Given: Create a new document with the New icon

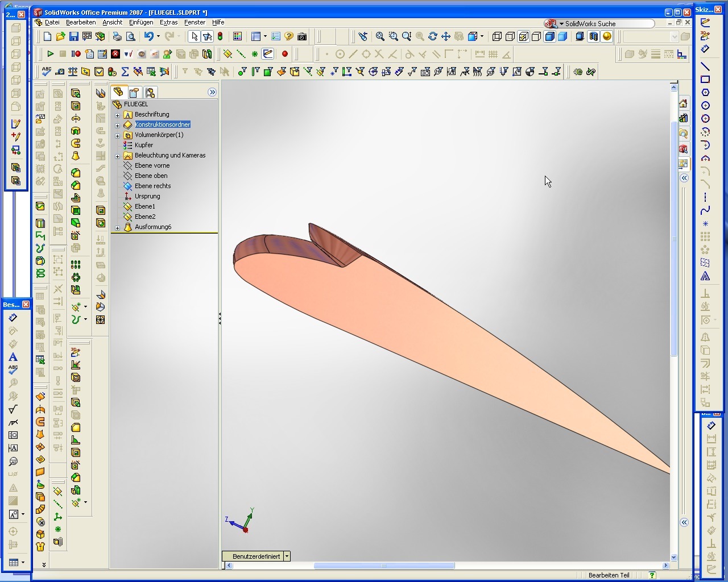Looking at the screenshot, I should pyautogui.click(x=47, y=36).
